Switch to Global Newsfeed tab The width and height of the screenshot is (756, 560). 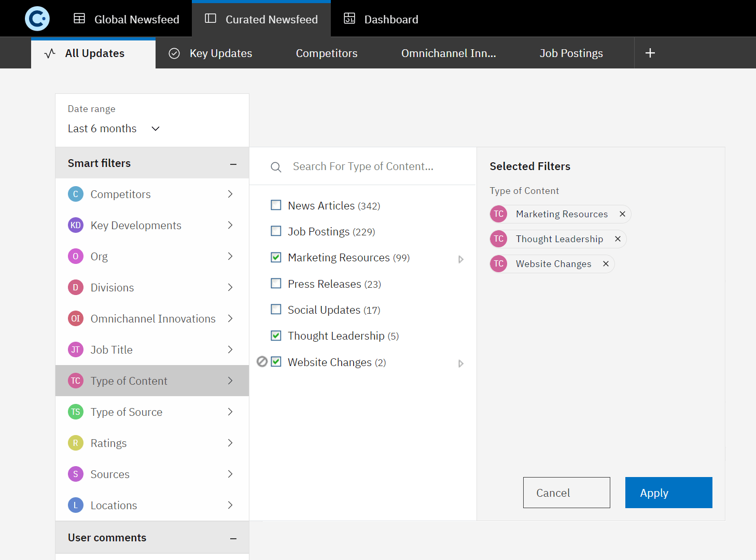point(127,19)
